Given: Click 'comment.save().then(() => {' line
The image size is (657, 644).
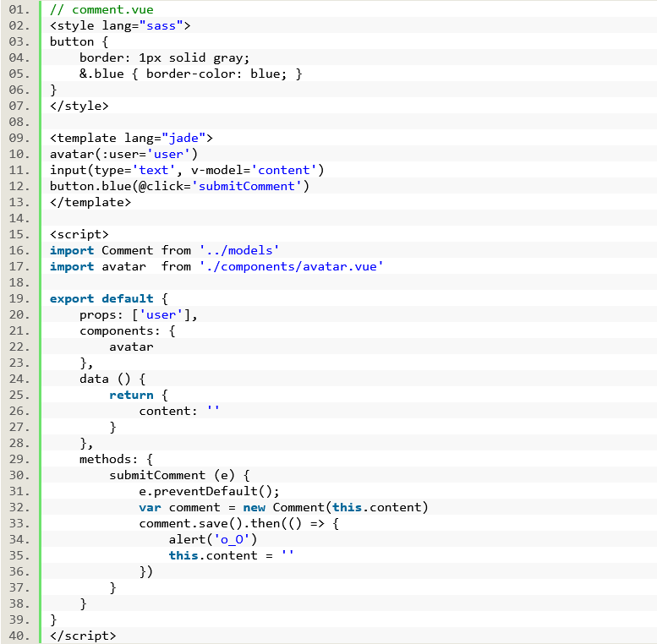Looking at the screenshot, I should [238, 523].
